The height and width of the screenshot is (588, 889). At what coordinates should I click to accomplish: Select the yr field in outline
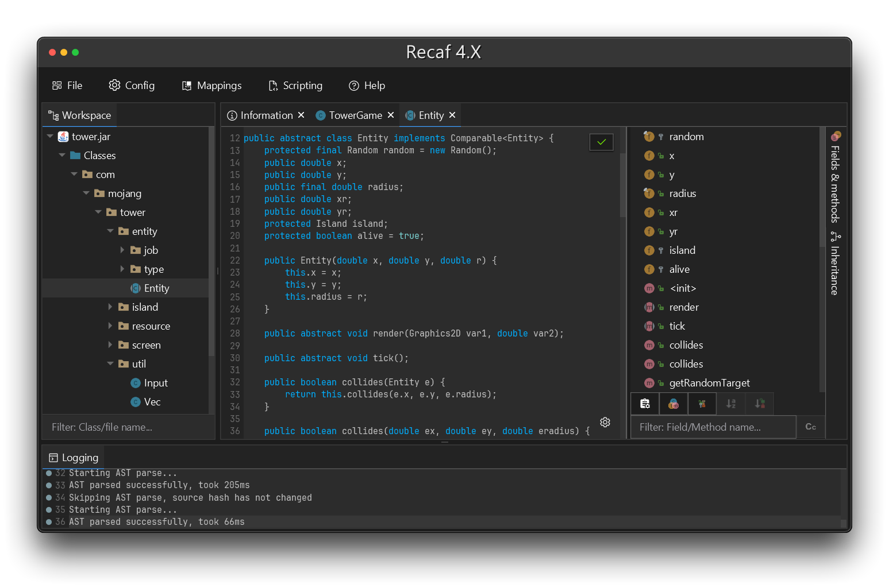coord(724,231)
